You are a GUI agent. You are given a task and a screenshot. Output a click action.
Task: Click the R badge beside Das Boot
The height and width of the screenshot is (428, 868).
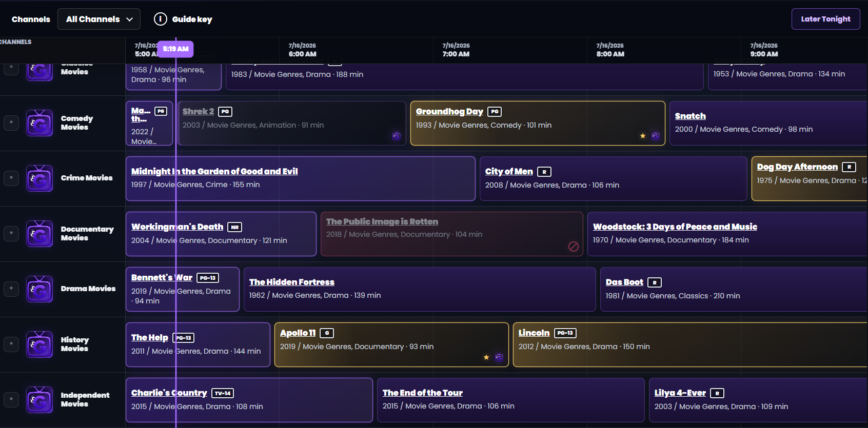click(x=655, y=282)
